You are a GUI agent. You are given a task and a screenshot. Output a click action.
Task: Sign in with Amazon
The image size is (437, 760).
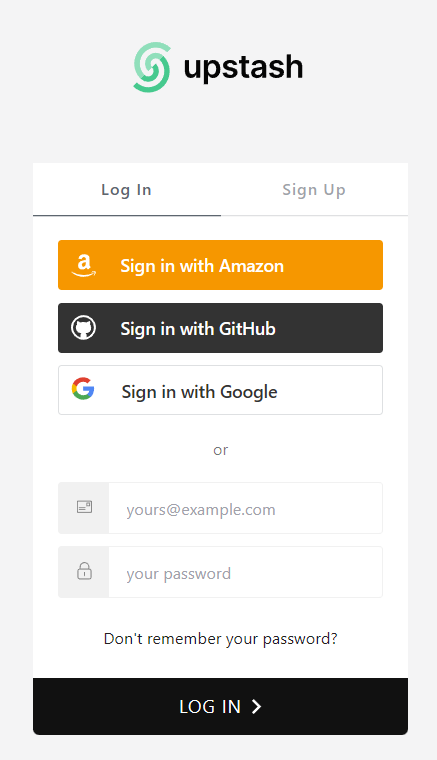tap(220, 265)
